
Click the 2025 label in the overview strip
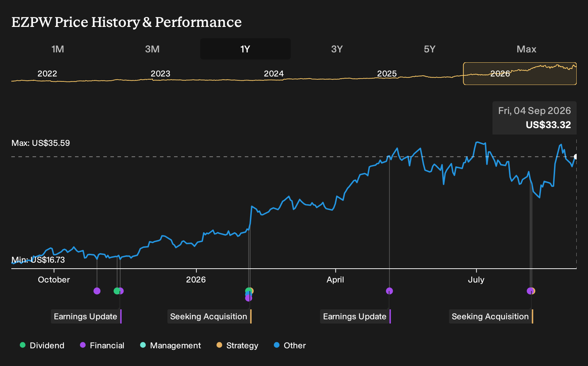387,74
